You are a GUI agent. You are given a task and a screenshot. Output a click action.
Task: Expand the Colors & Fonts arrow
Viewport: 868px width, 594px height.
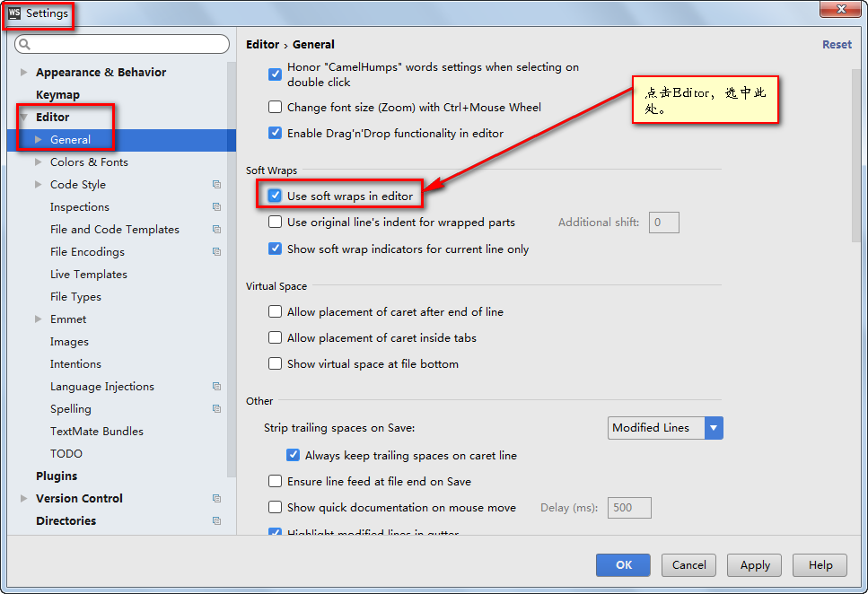pyautogui.click(x=39, y=162)
